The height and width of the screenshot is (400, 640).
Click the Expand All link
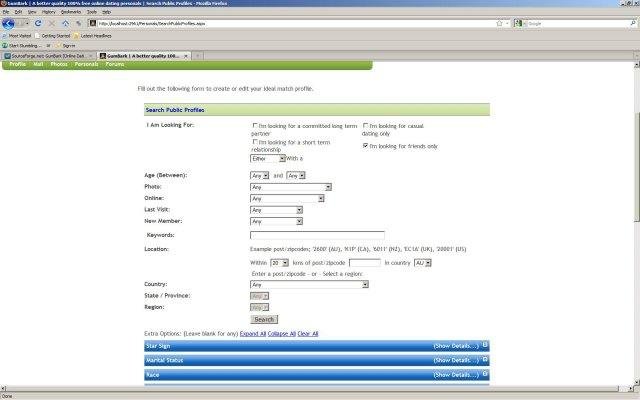253,334
